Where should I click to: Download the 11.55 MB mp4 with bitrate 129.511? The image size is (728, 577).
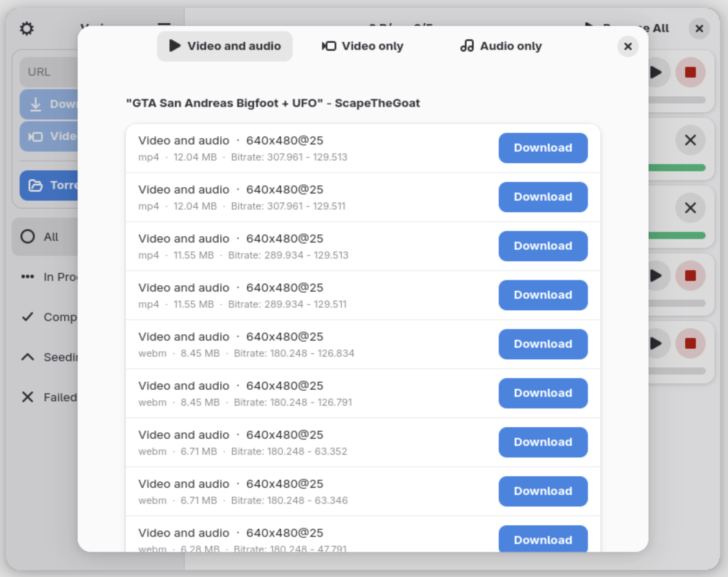pos(543,295)
